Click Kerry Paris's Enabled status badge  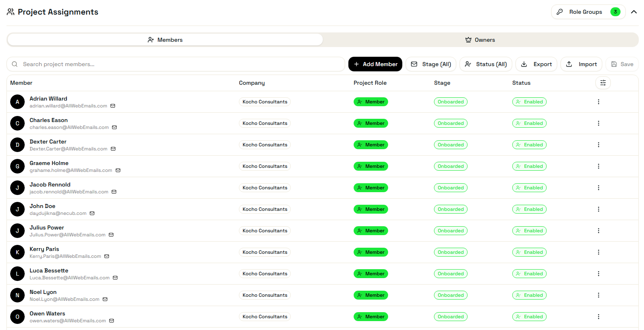(529, 252)
